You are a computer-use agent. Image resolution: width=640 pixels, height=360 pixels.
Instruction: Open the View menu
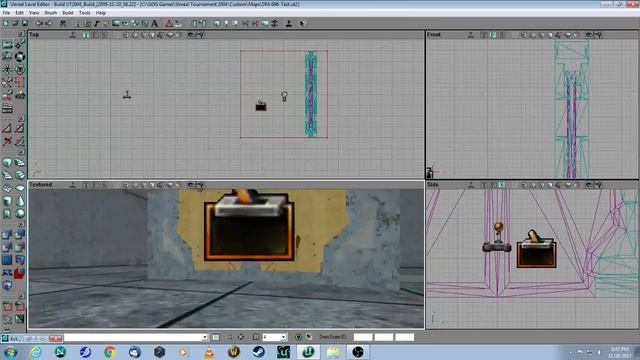tap(34, 13)
